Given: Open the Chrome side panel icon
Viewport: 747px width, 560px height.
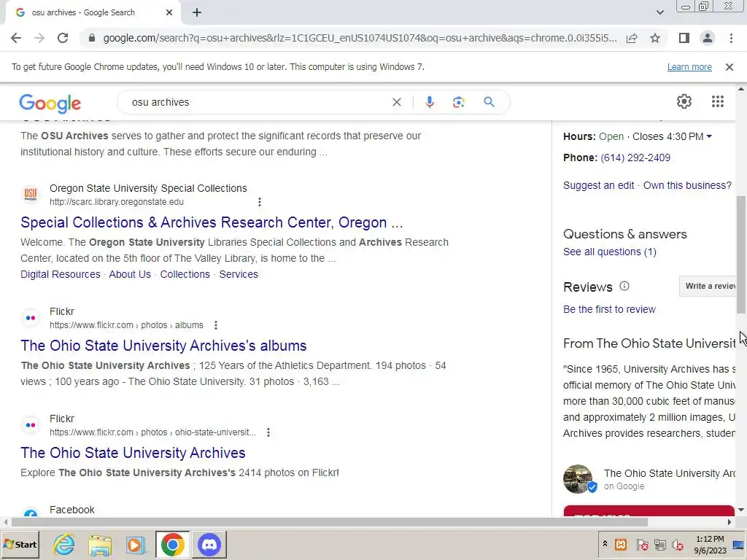Looking at the screenshot, I should click(684, 38).
